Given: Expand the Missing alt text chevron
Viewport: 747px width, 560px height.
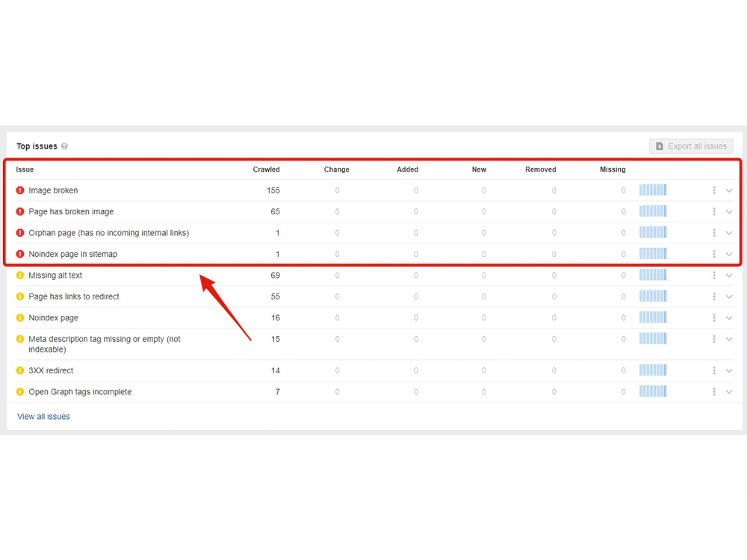Looking at the screenshot, I should coord(729,276).
